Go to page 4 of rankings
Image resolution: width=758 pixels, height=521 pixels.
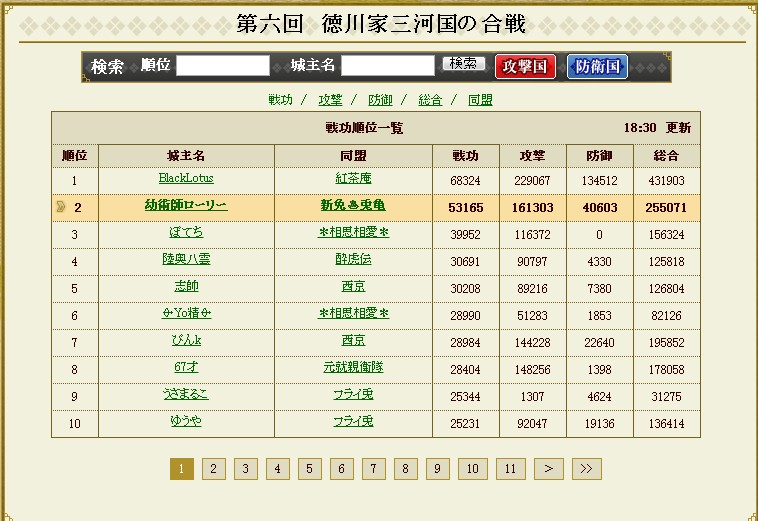pos(277,469)
